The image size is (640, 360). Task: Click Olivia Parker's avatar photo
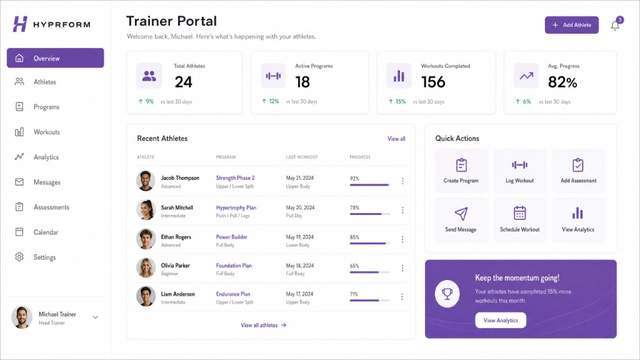pyautogui.click(x=146, y=268)
